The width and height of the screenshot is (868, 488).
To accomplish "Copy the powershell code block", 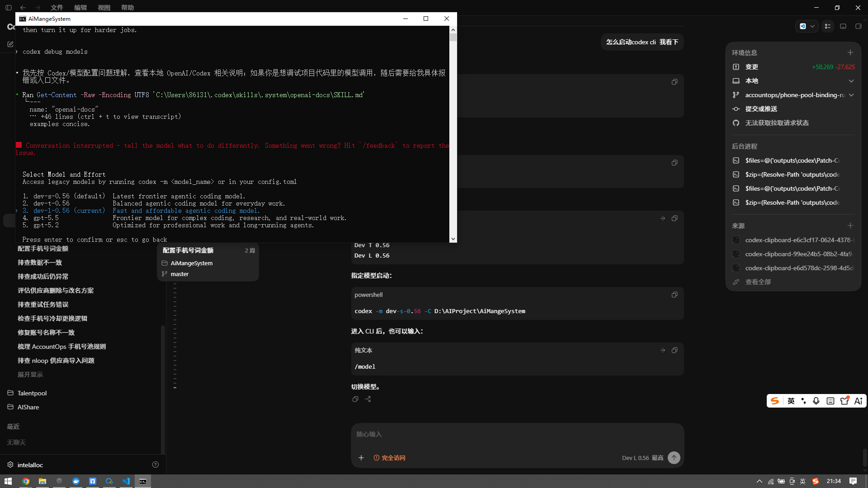I will coord(675,295).
